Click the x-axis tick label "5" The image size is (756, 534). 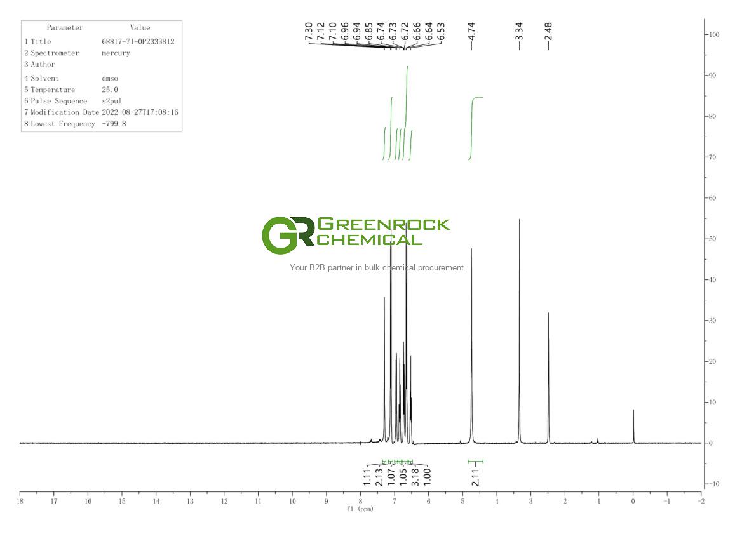[x=463, y=501]
